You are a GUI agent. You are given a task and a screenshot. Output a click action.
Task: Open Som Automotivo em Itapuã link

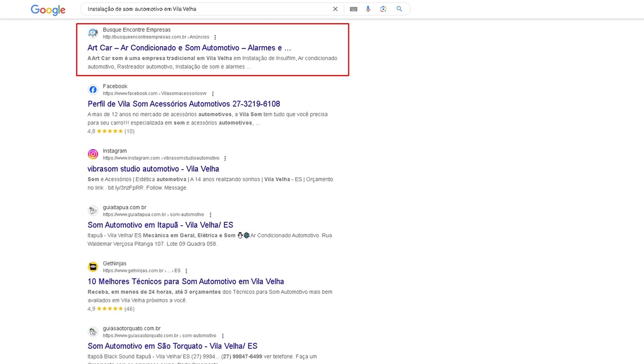(x=160, y=225)
